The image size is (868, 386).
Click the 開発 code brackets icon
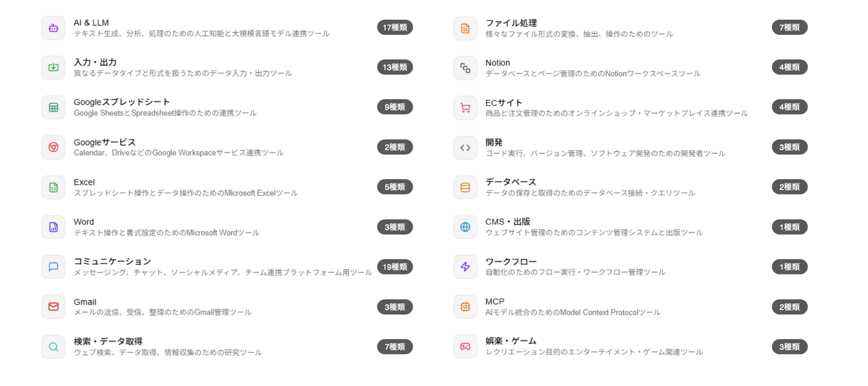pyautogui.click(x=465, y=147)
